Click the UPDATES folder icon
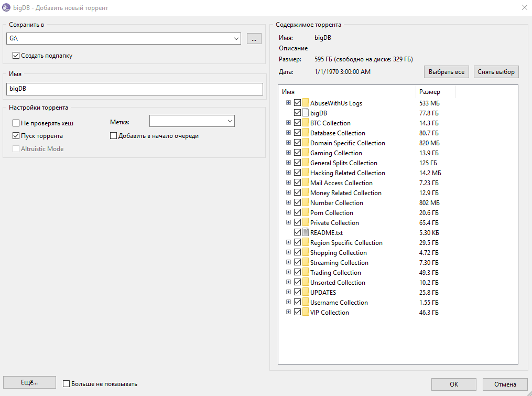Image resolution: width=532 pixels, height=396 pixels. point(306,292)
